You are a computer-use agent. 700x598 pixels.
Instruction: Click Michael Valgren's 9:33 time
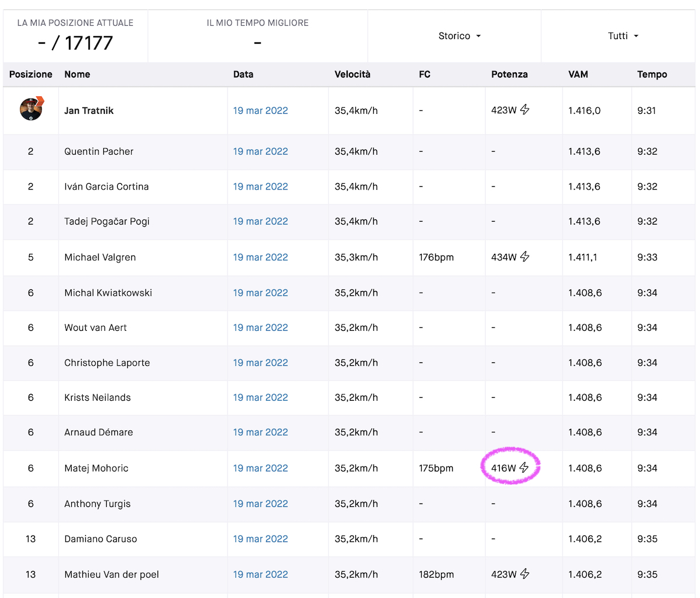647,257
